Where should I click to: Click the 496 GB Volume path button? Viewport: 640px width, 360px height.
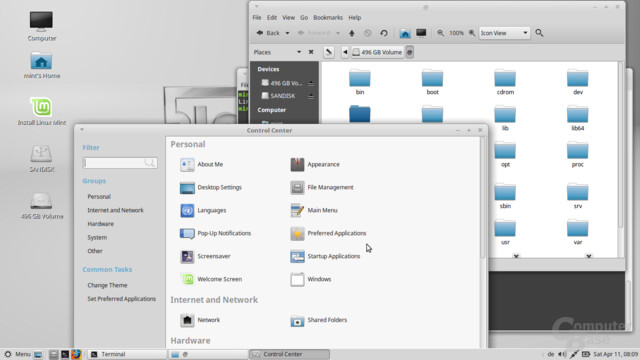378,52
